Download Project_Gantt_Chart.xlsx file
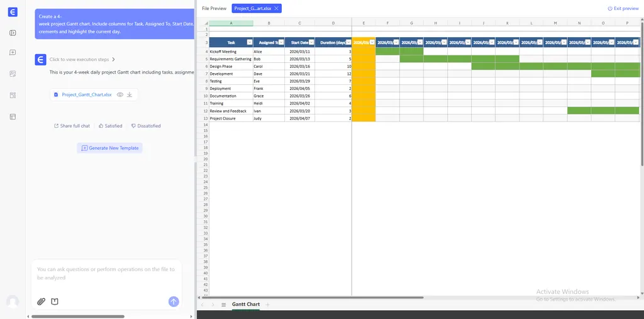 click(130, 95)
